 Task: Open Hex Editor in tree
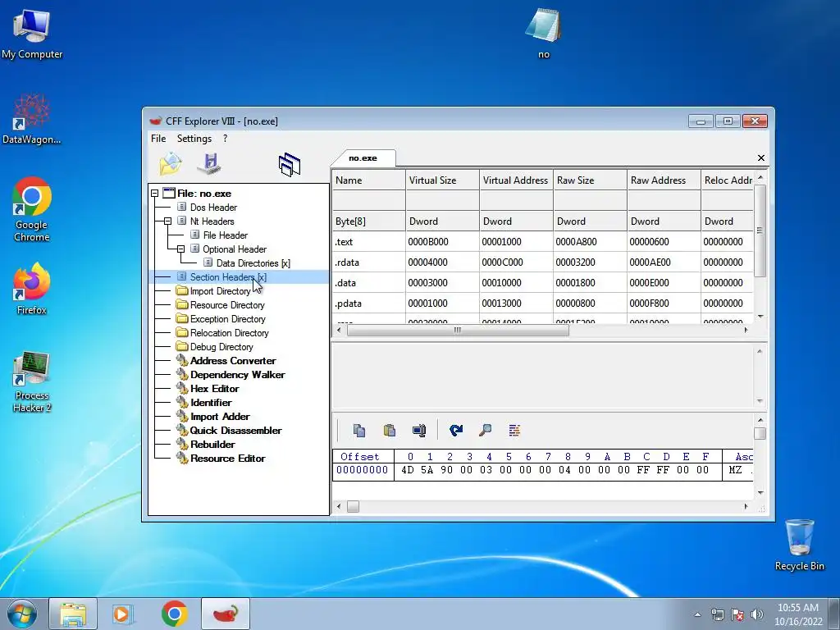tap(214, 388)
